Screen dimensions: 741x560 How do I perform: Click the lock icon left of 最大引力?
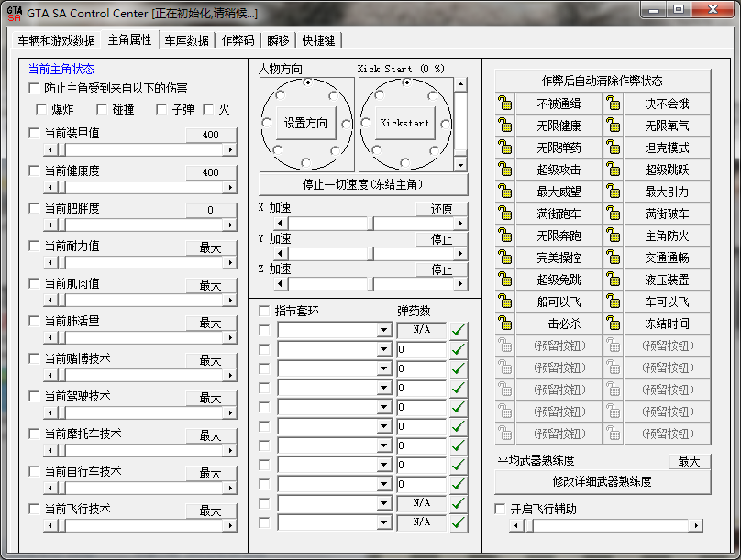click(614, 192)
